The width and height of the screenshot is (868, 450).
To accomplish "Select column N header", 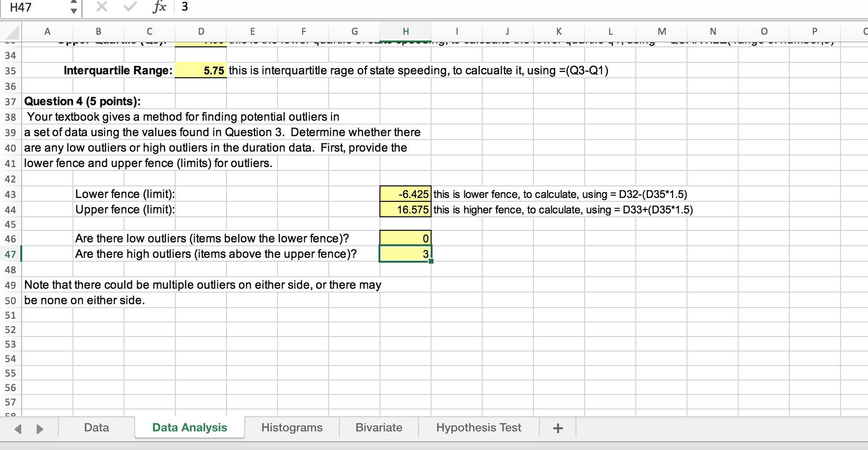I will [713, 32].
